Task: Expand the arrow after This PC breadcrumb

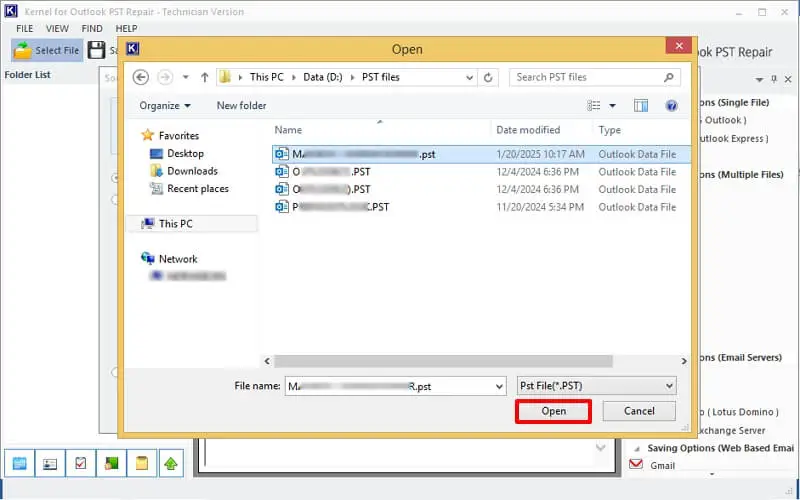Action: click(293, 78)
